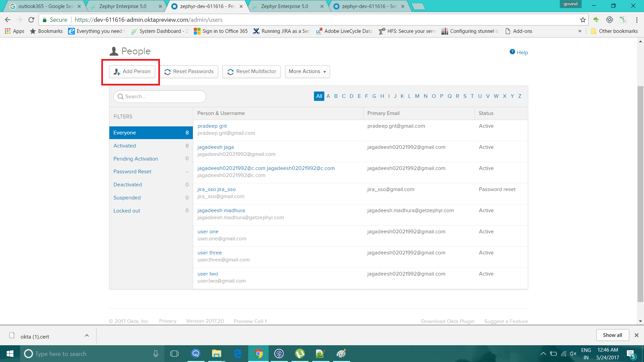Click the people Search field
644x362 pixels.
[x=160, y=97]
